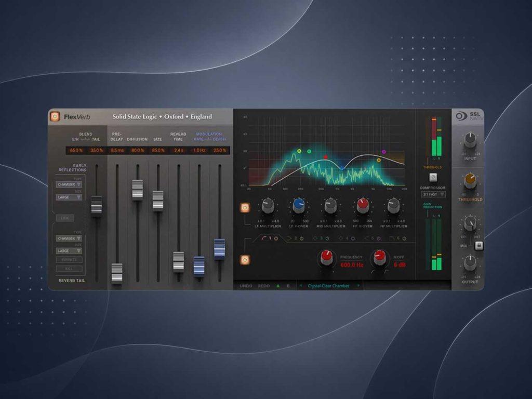Click the Diffusion fader handle
This screenshot has height=399, width=532.
pos(137,189)
